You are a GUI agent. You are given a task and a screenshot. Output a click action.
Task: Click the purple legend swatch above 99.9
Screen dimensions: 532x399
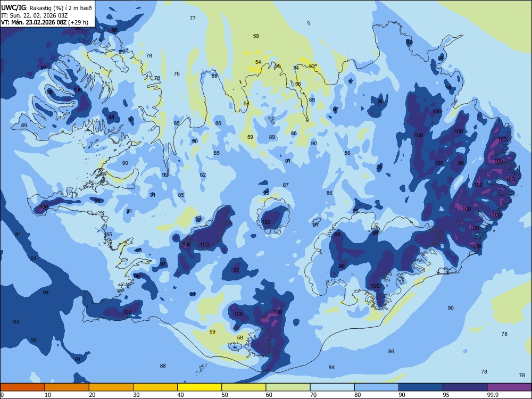point(509,387)
